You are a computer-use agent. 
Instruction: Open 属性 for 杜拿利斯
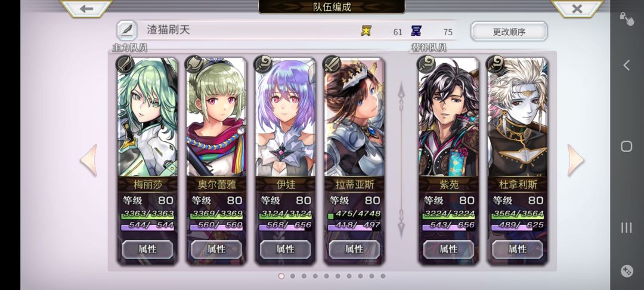point(518,249)
